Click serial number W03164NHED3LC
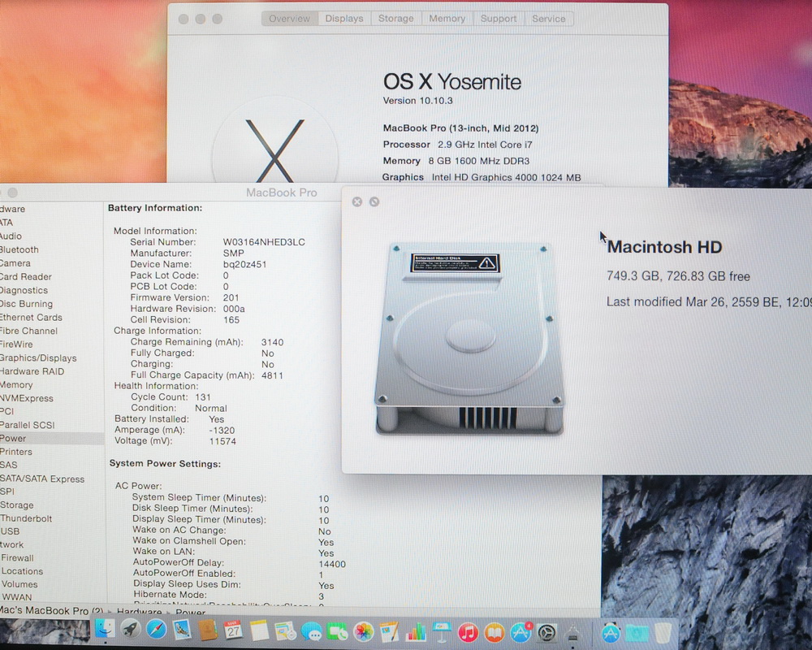Image resolution: width=812 pixels, height=650 pixels. coord(264,242)
